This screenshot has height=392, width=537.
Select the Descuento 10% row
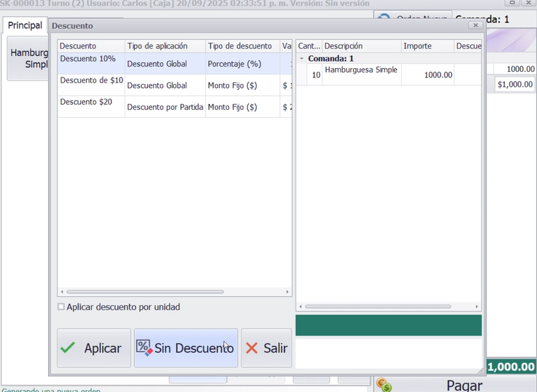click(x=91, y=63)
